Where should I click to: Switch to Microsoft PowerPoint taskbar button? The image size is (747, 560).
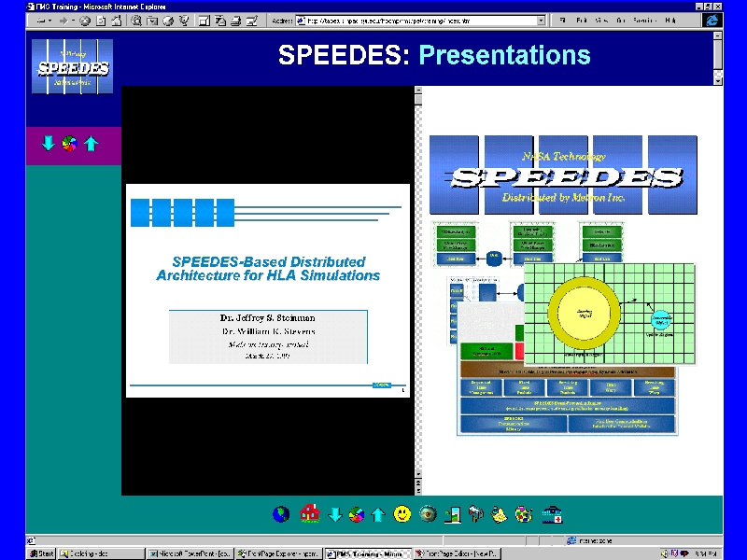190,553
